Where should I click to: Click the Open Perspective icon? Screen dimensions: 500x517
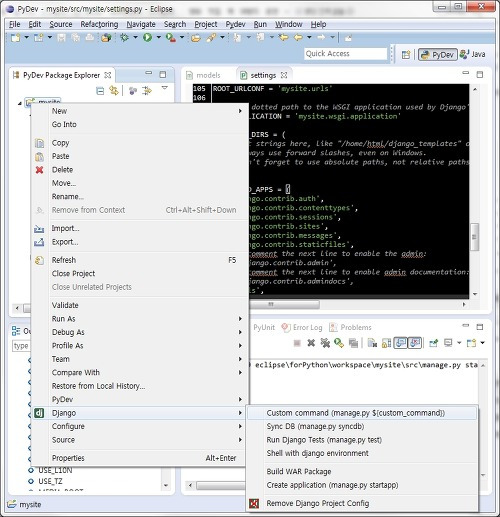click(406, 54)
